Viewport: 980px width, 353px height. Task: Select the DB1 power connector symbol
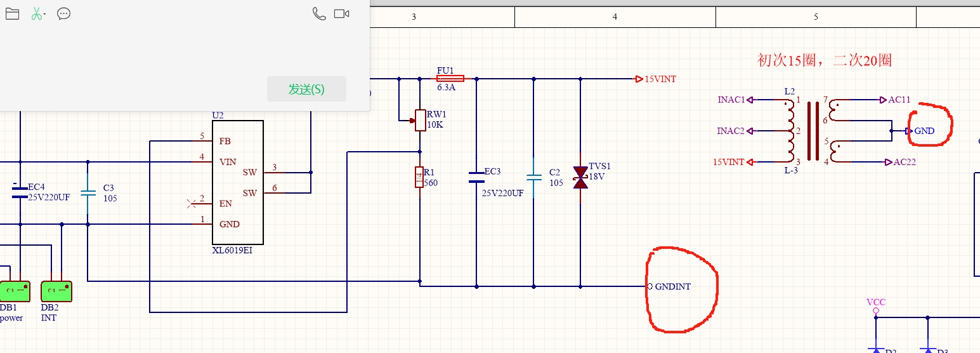15,291
